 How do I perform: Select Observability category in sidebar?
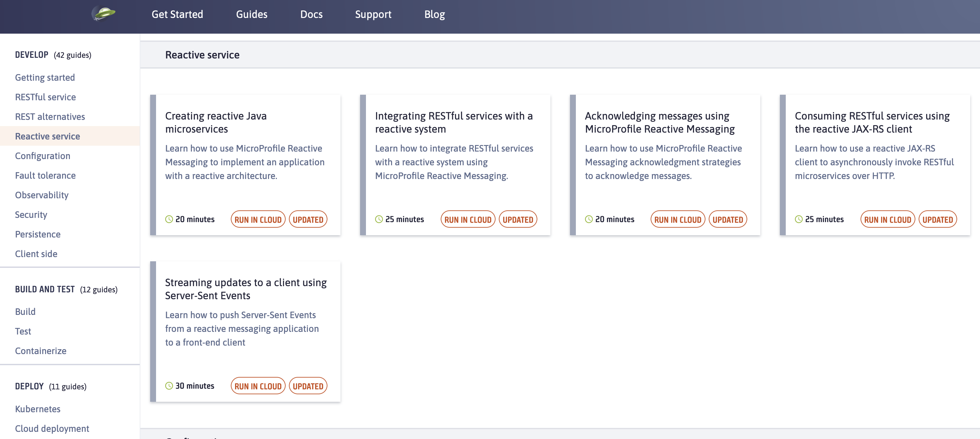coord(42,195)
